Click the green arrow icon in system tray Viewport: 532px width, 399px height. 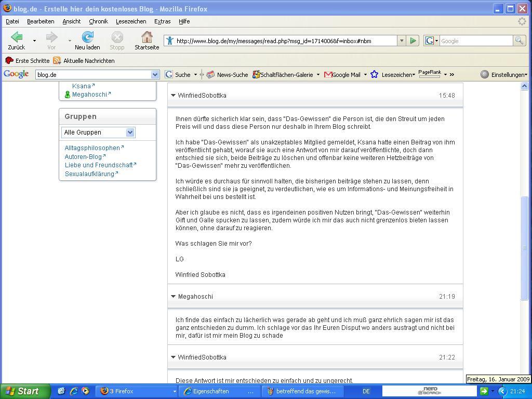click(484, 391)
